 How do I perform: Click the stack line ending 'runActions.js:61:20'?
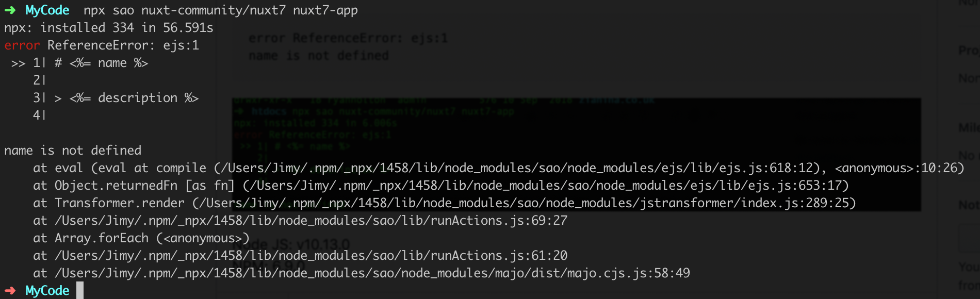300,256
